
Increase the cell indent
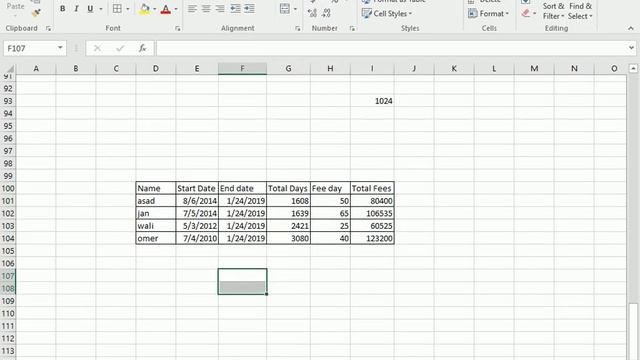249,9
